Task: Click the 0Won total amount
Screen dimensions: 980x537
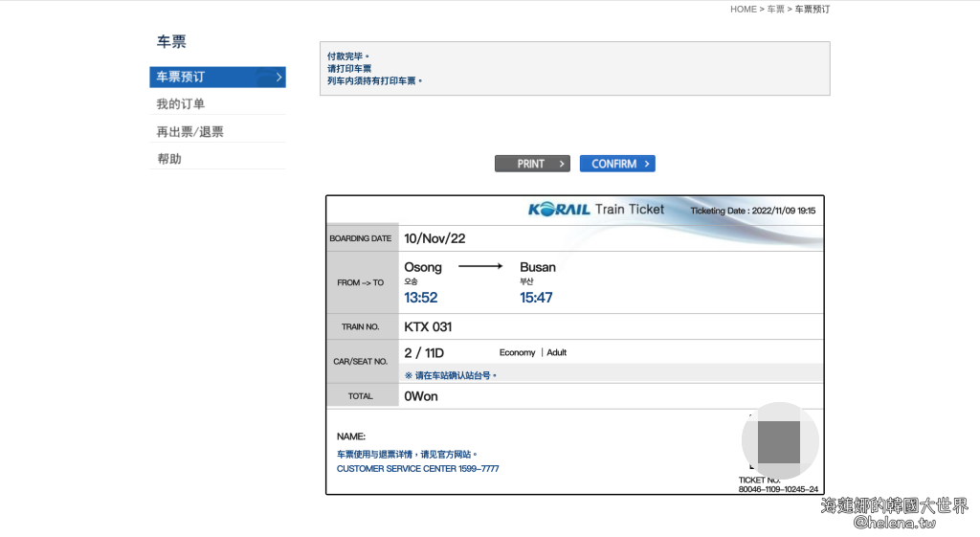Action: pyautogui.click(x=421, y=396)
